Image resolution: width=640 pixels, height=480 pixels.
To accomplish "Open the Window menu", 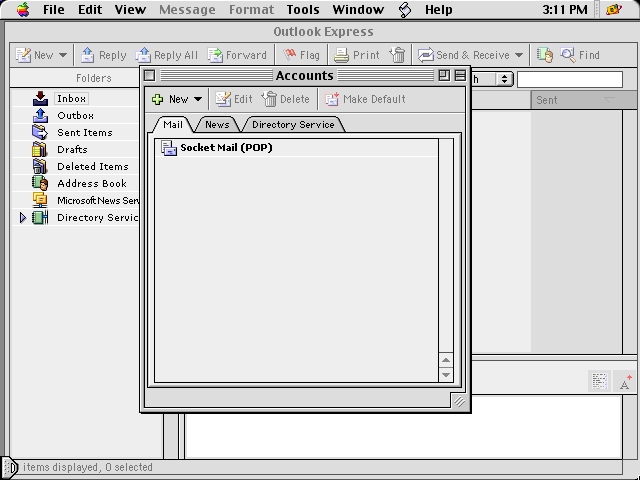I will click(358, 9).
